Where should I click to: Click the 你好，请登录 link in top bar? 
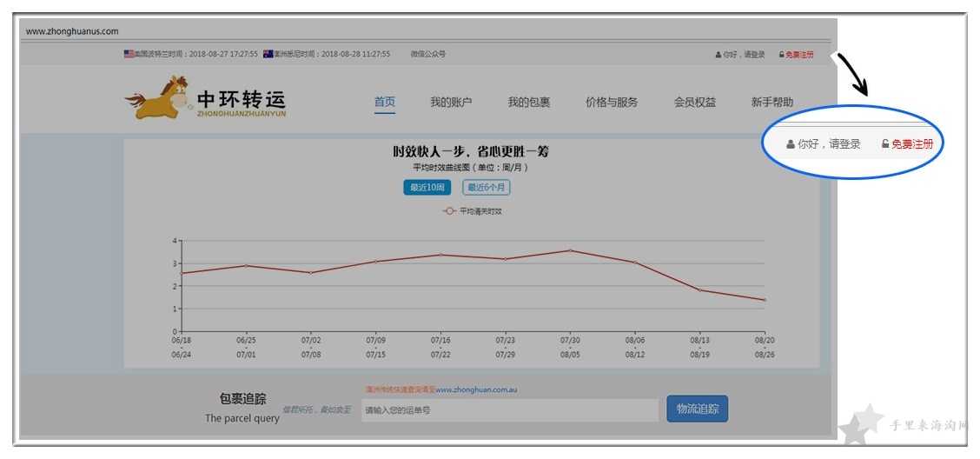coord(744,55)
